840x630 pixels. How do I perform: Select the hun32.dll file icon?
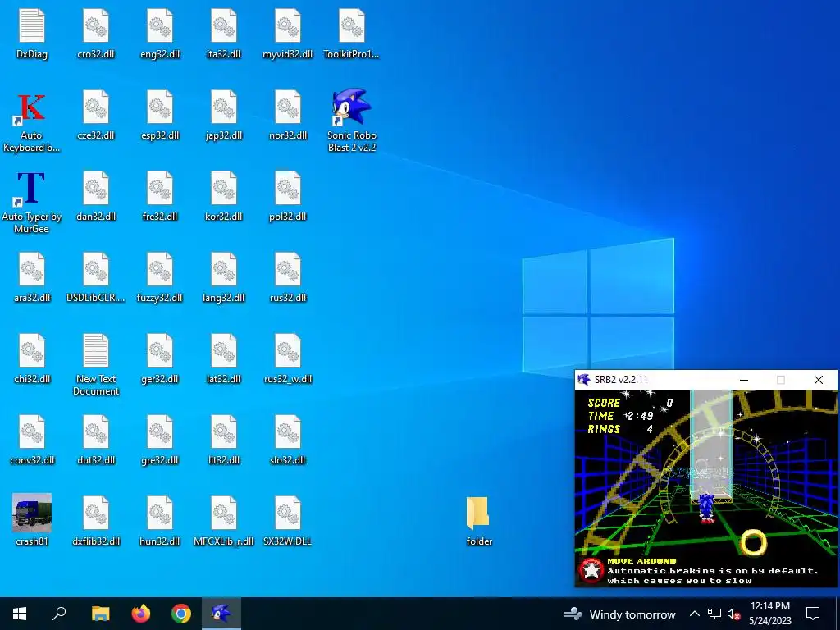pos(160,514)
